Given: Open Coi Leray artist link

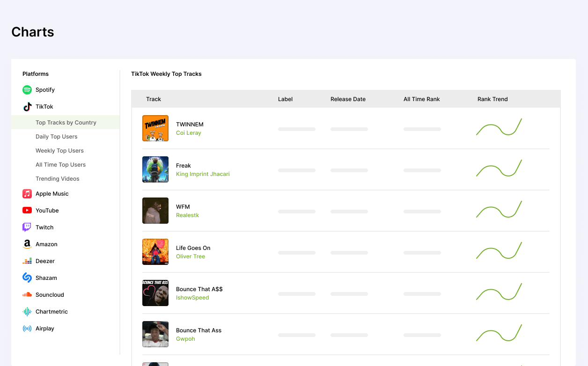Looking at the screenshot, I should [189, 133].
